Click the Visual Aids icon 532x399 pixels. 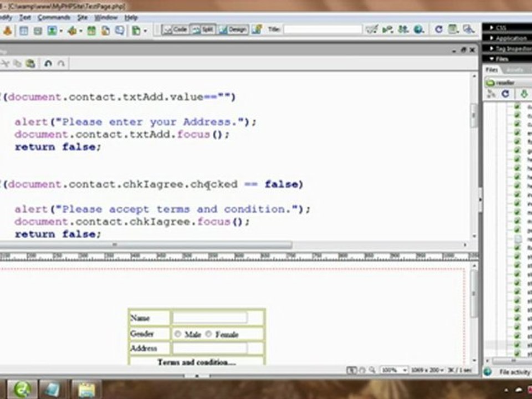tap(469, 29)
